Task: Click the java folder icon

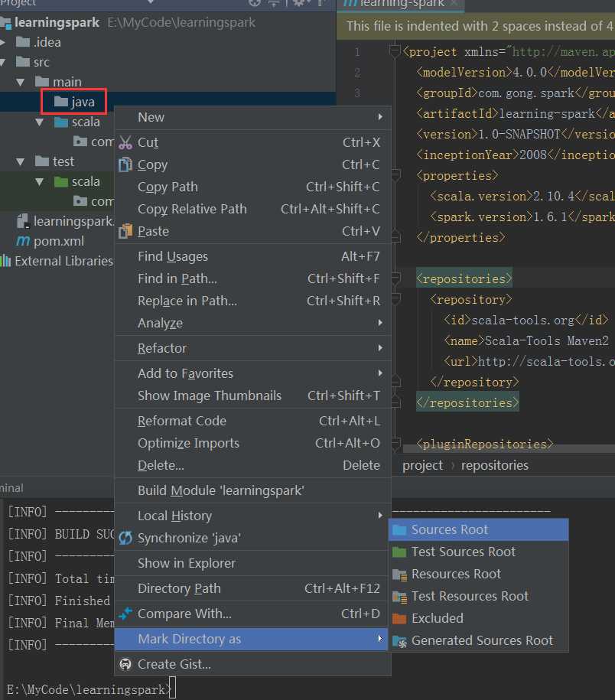Action: (60, 102)
